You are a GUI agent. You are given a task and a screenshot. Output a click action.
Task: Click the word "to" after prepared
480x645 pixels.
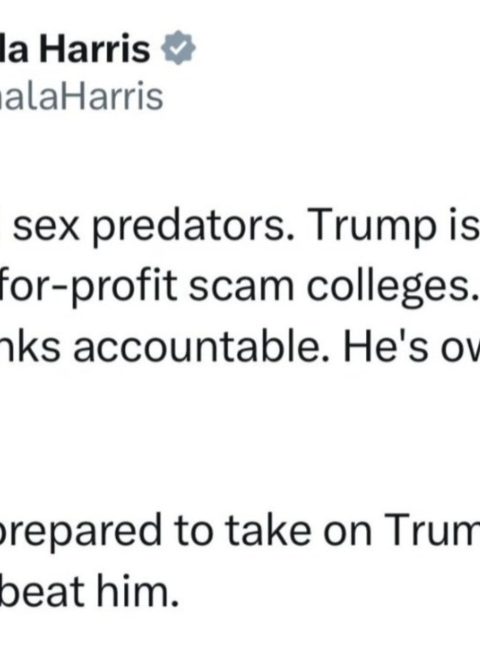[x=193, y=531]
